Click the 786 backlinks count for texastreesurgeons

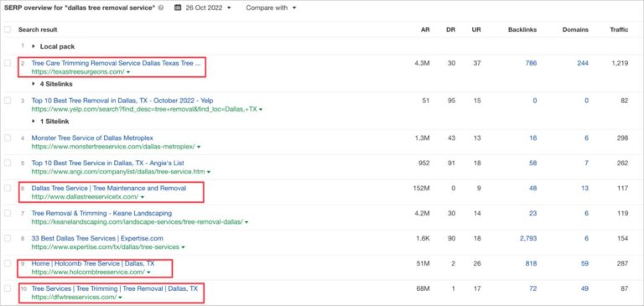[x=531, y=63]
